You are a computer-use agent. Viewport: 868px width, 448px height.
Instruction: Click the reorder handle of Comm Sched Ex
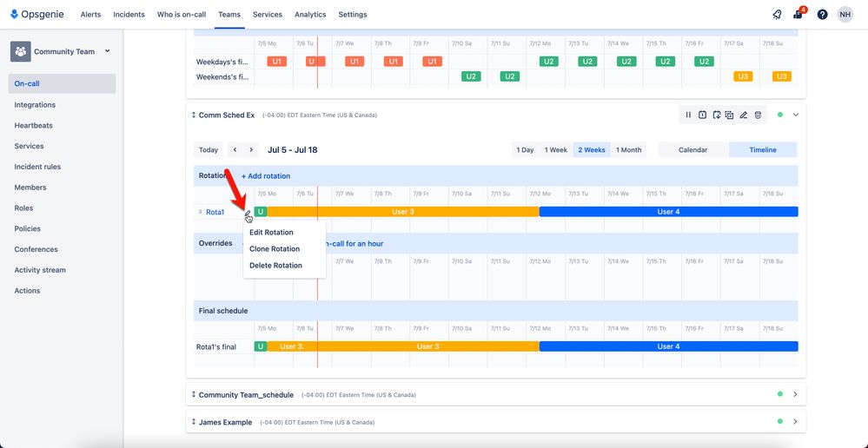(x=194, y=115)
